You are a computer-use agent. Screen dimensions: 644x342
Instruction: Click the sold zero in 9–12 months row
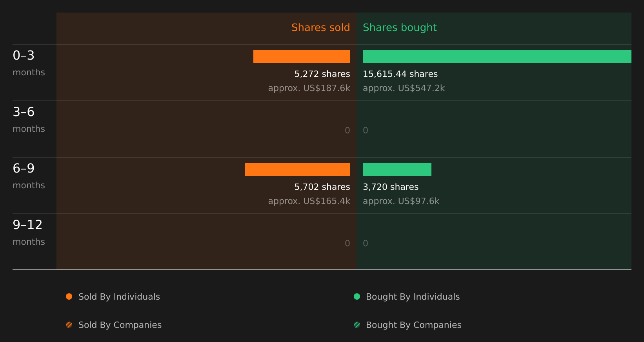pyautogui.click(x=347, y=244)
